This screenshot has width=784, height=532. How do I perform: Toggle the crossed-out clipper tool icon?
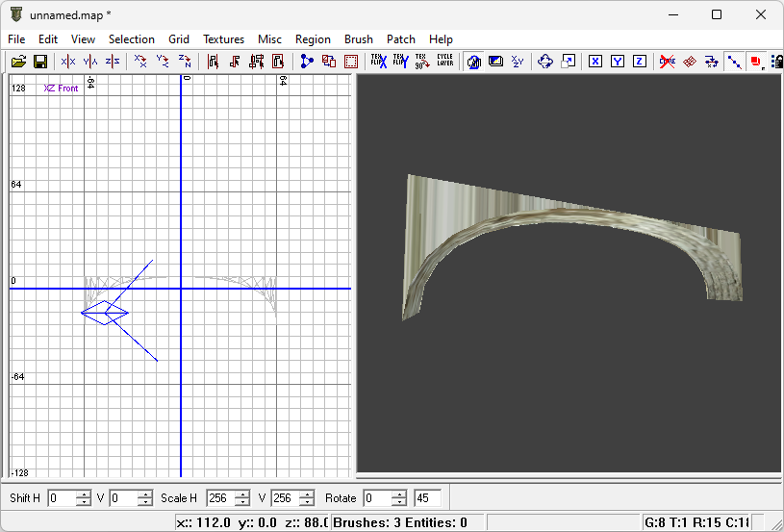(667, 62)
